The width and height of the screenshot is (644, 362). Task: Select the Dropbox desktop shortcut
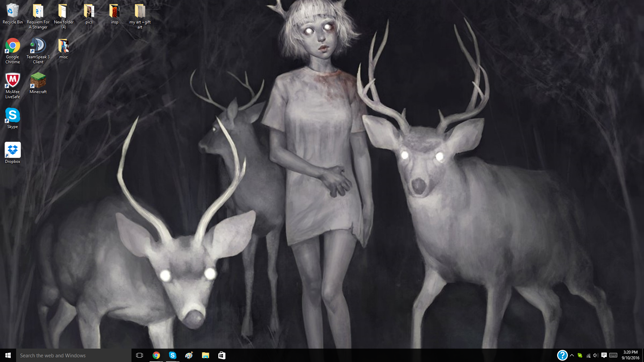pos(13,153)
